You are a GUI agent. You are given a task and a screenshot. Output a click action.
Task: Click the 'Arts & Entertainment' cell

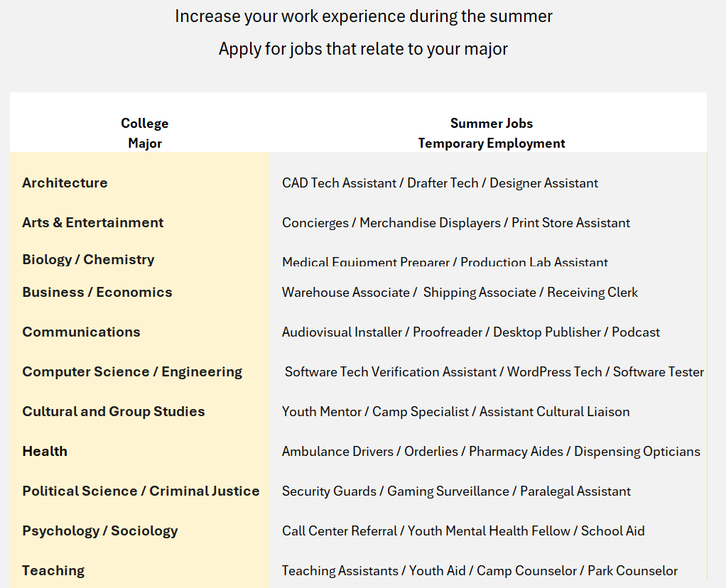[92, 223]
